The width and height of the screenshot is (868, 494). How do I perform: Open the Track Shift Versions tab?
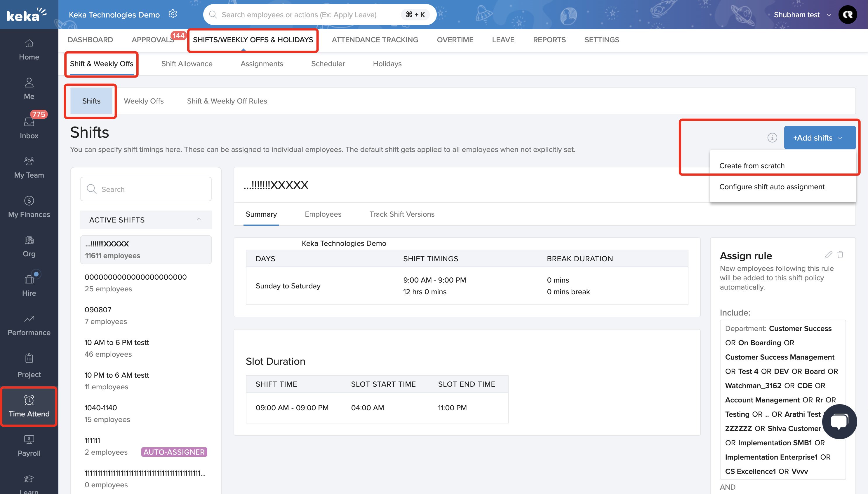tap(402, 214)
